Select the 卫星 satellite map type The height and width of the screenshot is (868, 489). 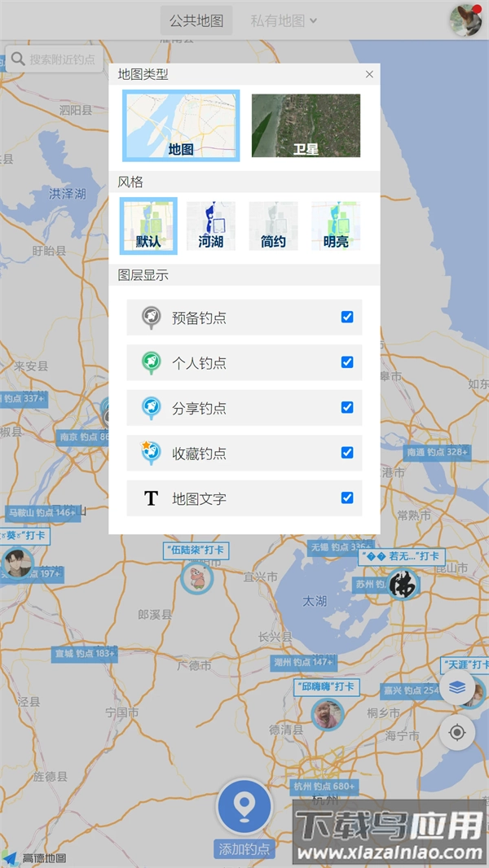[306, 125]
